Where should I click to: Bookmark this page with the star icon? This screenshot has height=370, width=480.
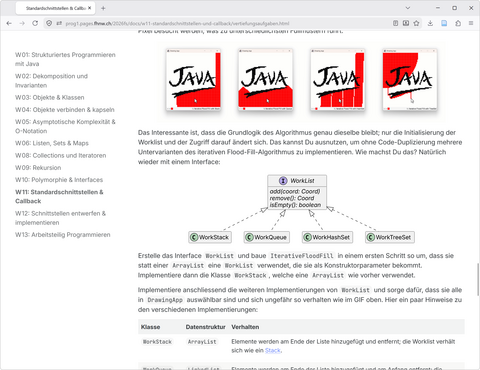[416, 23]
